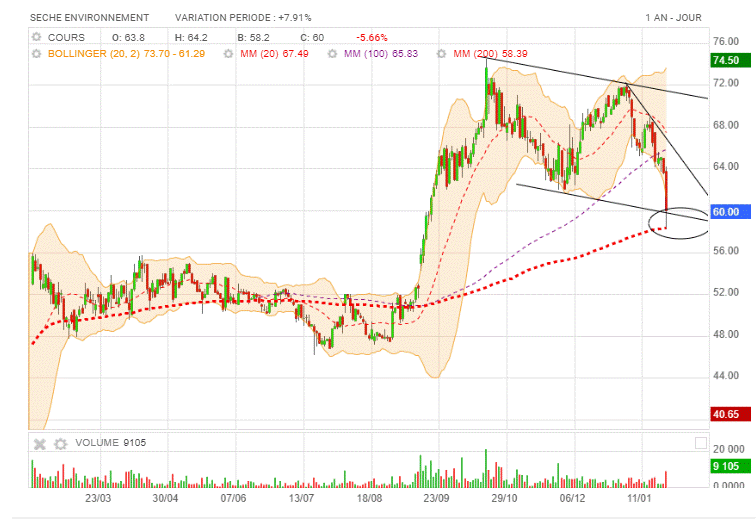Open Bollinger indicator settings gear

[36, 54]
